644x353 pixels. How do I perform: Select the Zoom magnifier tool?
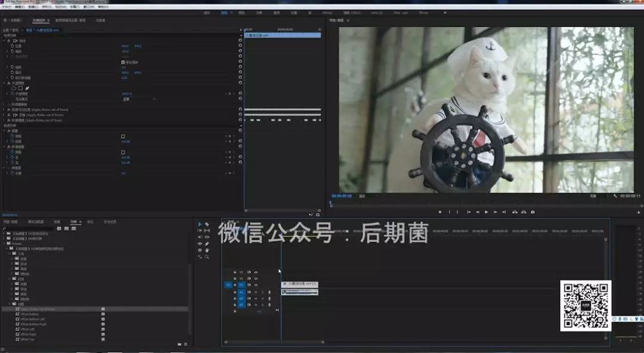(207, 257)
